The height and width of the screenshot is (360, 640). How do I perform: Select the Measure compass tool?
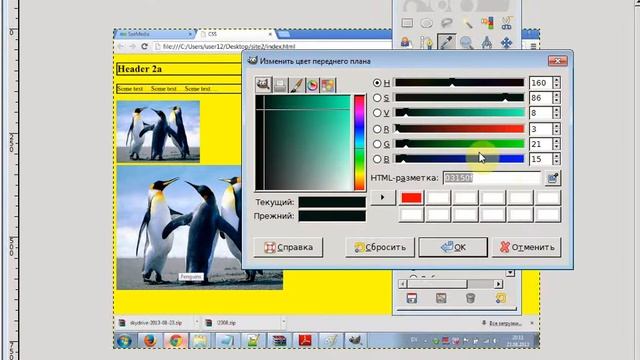(487, 42)
